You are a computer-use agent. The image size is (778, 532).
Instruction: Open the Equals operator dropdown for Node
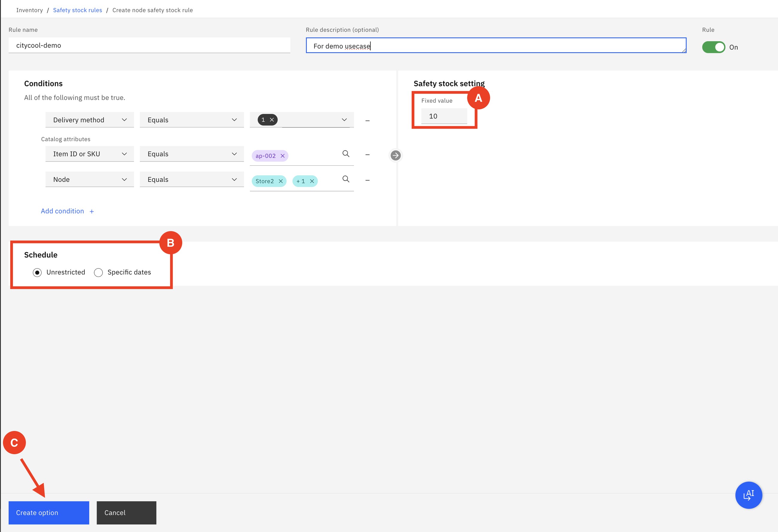[x=192, y=179]
